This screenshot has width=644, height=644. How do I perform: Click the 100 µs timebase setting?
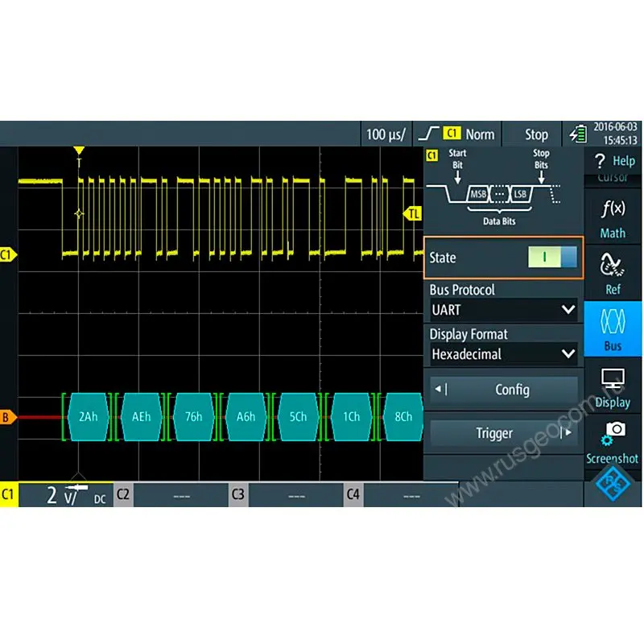point(386,134)
